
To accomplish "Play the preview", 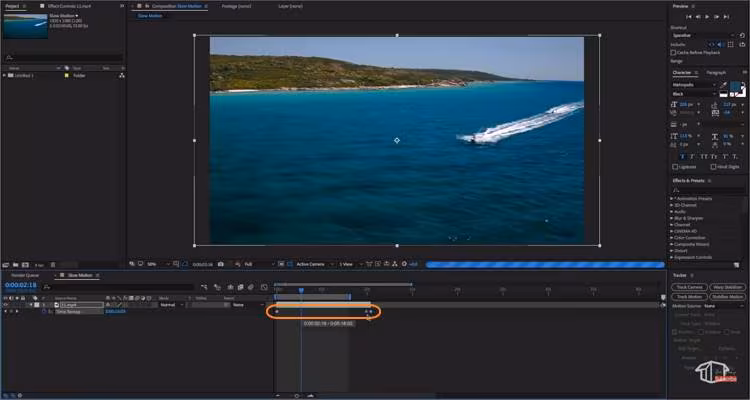I will pyautogui.click(x=707, y=17).
